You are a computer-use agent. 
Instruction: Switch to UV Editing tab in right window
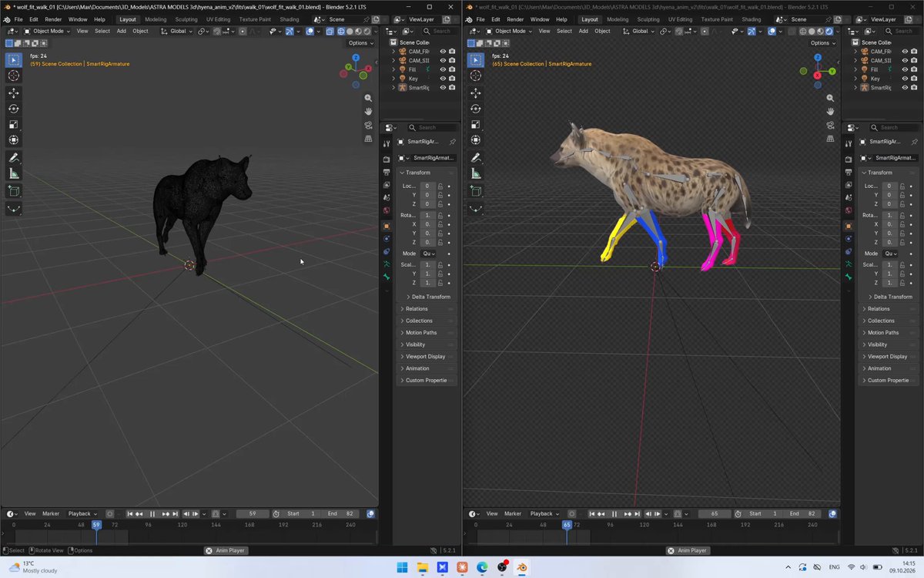[x=681, y=19]
